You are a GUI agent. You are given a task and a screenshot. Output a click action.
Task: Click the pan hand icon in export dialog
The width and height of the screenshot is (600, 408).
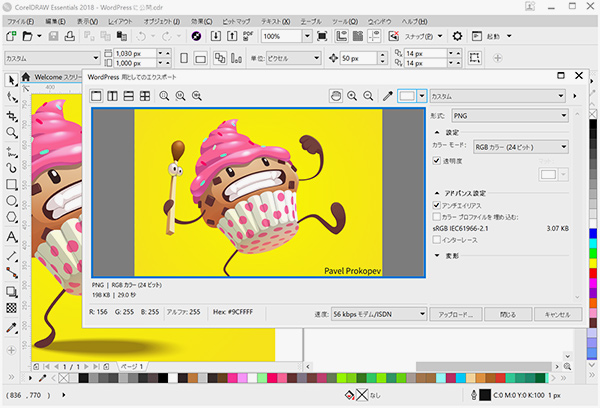coord(335,96)
